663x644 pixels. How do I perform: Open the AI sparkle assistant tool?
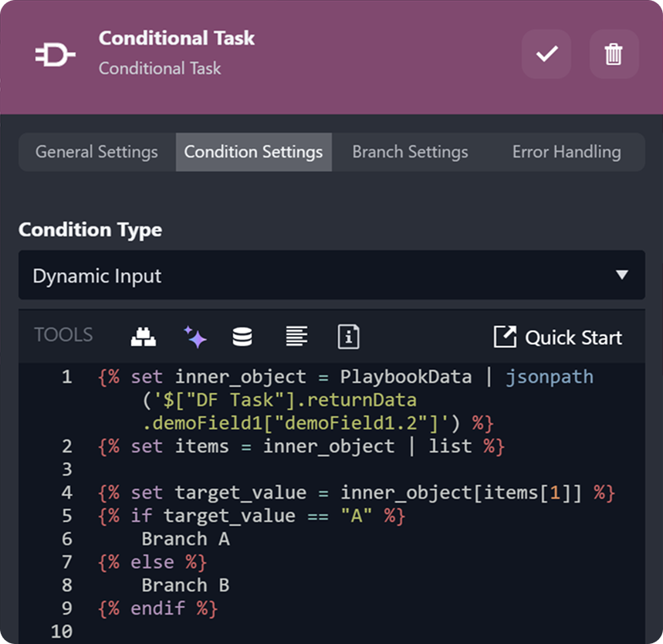(195, 337)
